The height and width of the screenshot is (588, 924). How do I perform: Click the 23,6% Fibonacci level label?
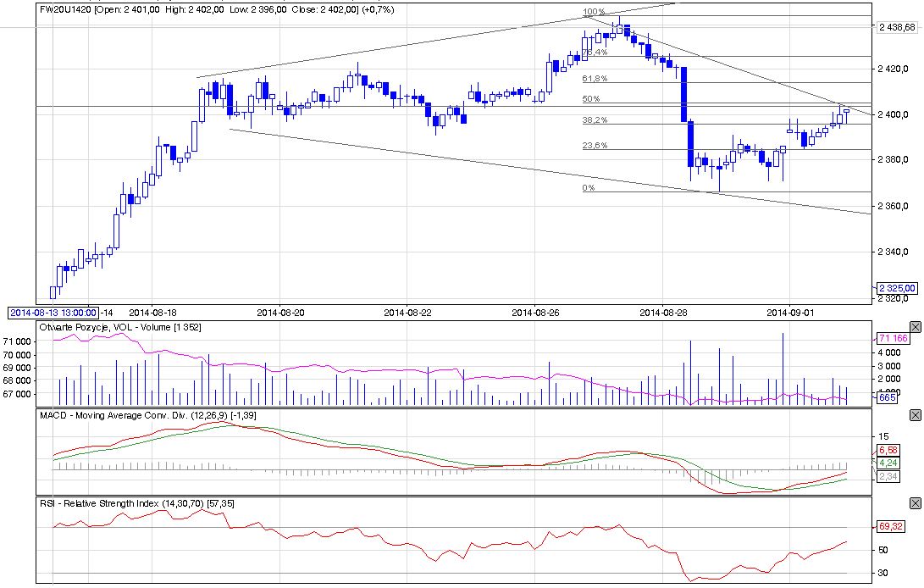click(x=595, y=145)
